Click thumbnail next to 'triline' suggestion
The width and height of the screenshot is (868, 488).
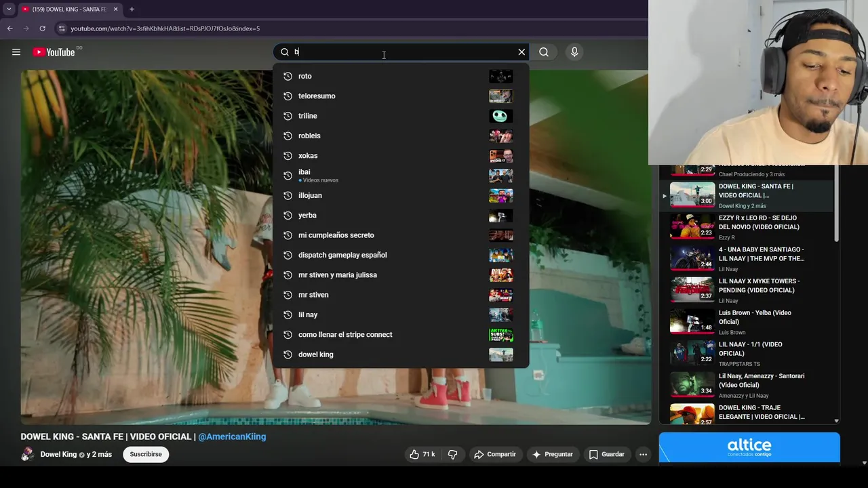[501, 116]
